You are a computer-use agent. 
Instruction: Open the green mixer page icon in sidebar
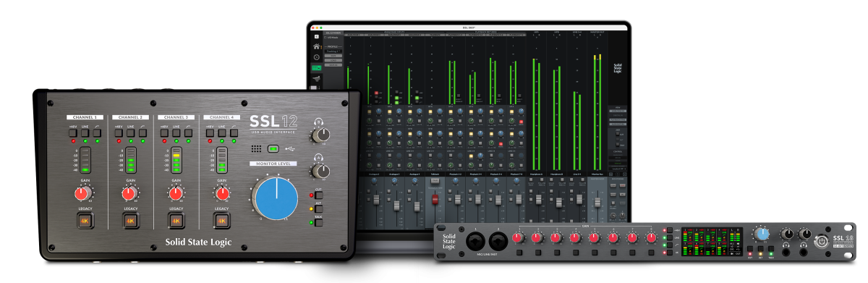tap(317, 67)
